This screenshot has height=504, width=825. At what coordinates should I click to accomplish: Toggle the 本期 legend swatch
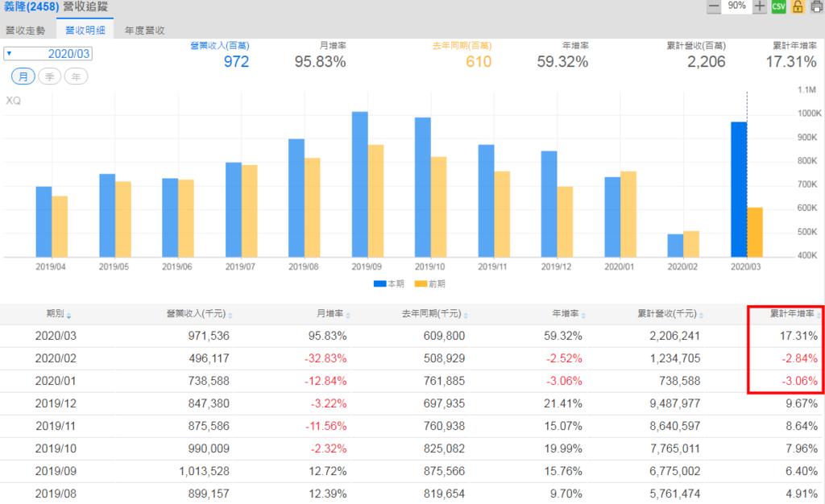380,283
